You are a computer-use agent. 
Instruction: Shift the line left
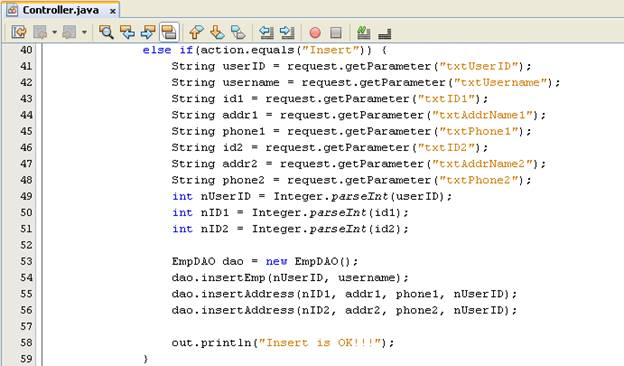266,32
